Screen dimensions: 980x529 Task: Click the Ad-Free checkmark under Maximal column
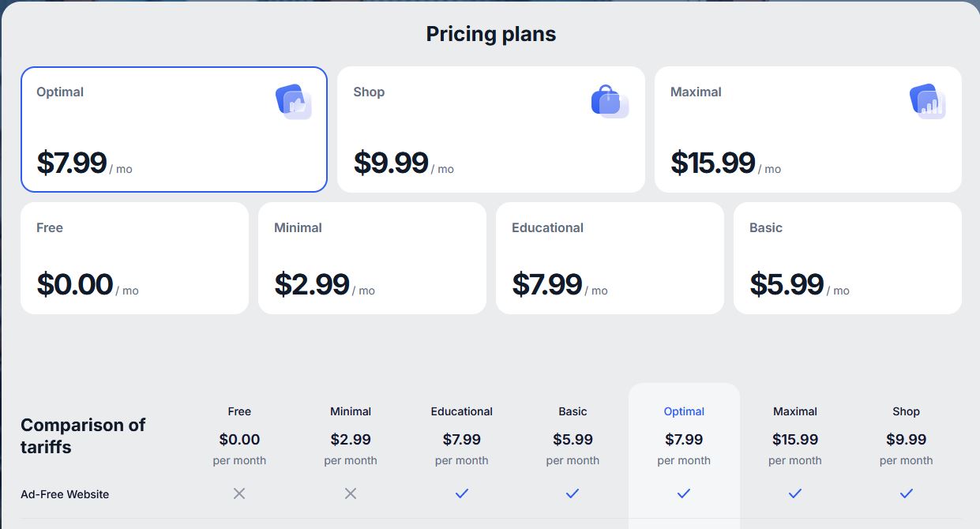(795, 493)
